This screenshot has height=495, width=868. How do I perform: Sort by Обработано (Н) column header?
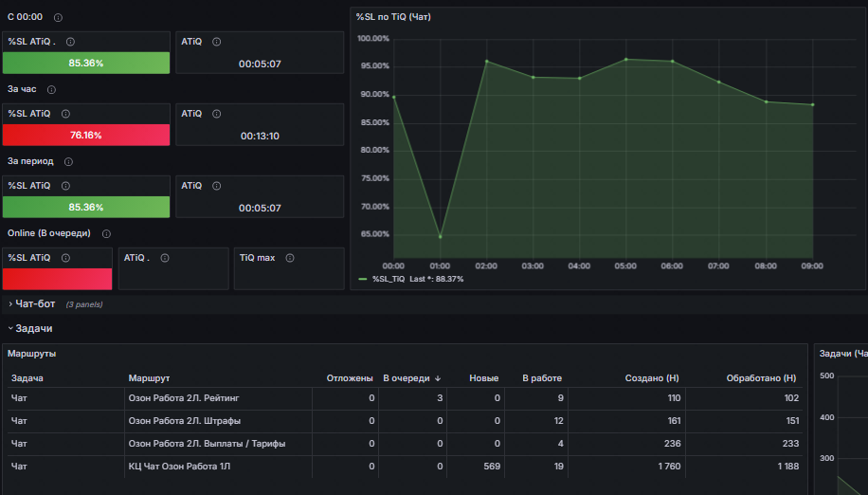pyautogui.click(x=761, y=378)
